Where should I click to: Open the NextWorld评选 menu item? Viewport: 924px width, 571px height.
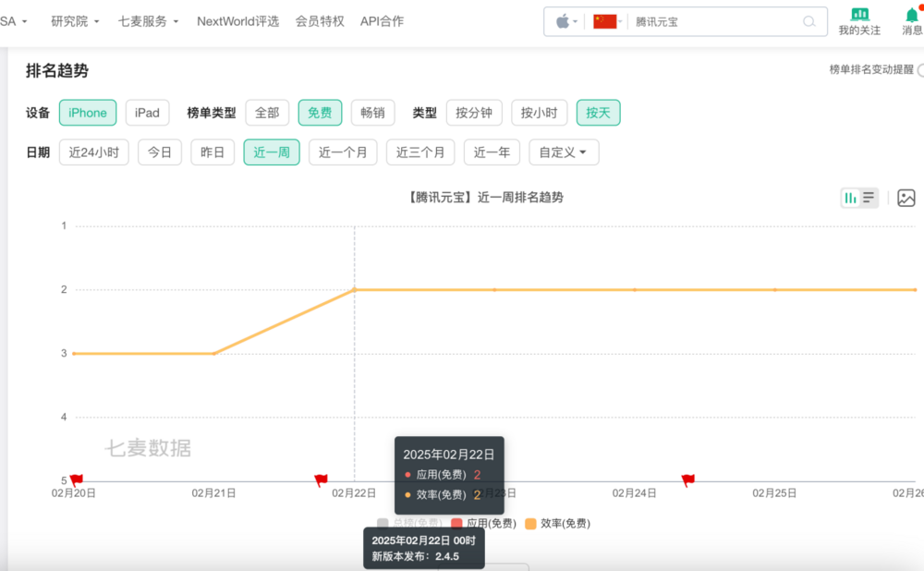point(237,21)
